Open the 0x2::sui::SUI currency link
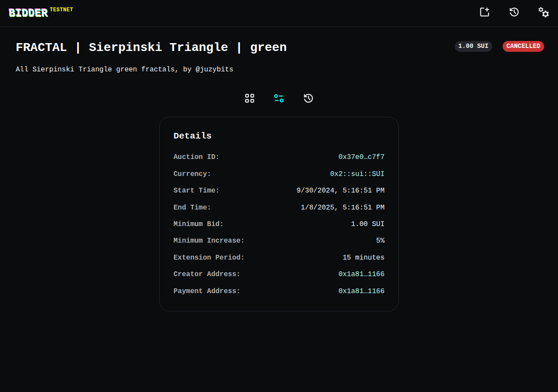558x392 pixels. pyautogui.click(x=357, y=174)
